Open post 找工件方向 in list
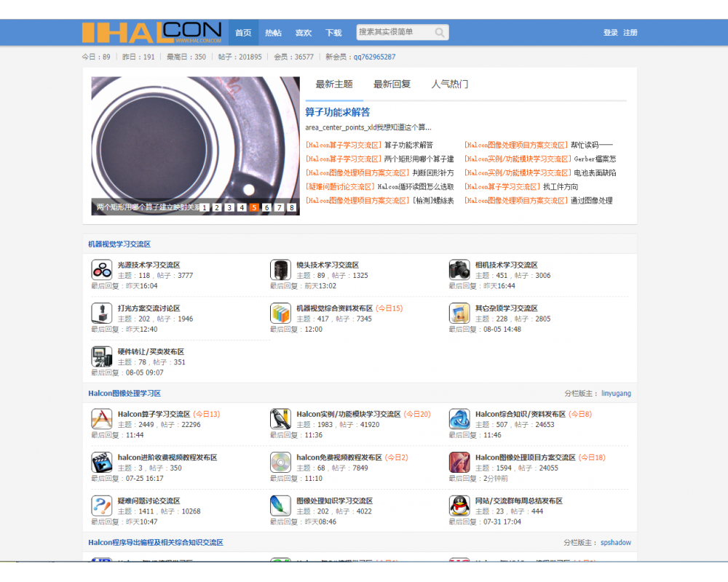This screenshot has width=728, height=582. [561, 186]
